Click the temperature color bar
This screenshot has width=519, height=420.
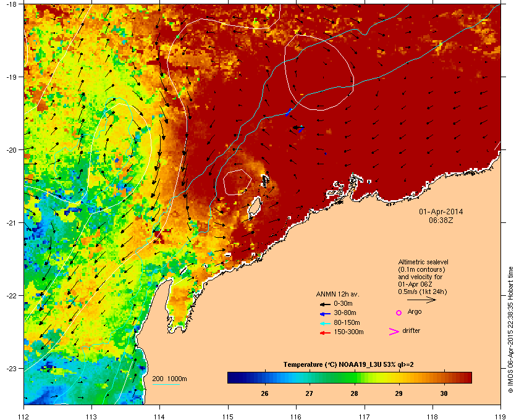tap(350, 377)
